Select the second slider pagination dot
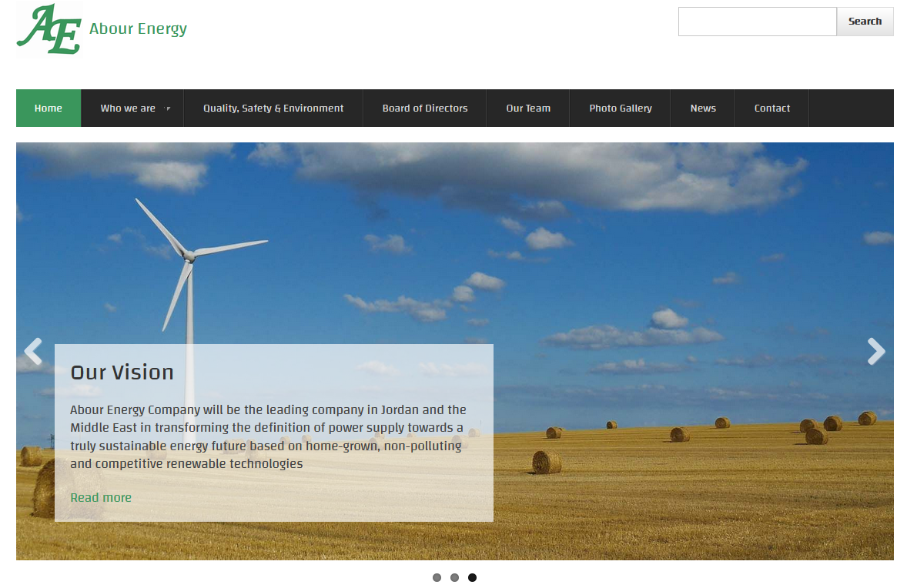Image resolution: width=917 pixels, height=588 pixels. (x=454, y=577)
